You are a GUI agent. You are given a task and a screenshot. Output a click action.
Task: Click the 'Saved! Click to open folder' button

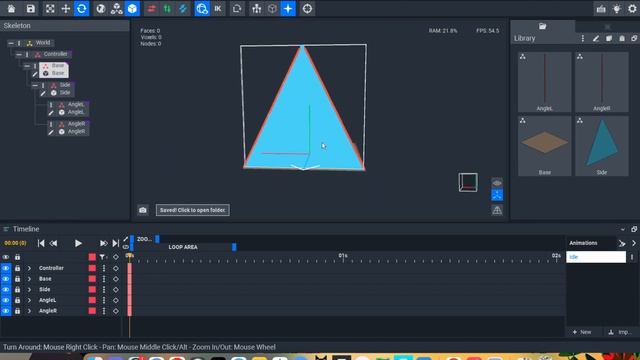193,210
